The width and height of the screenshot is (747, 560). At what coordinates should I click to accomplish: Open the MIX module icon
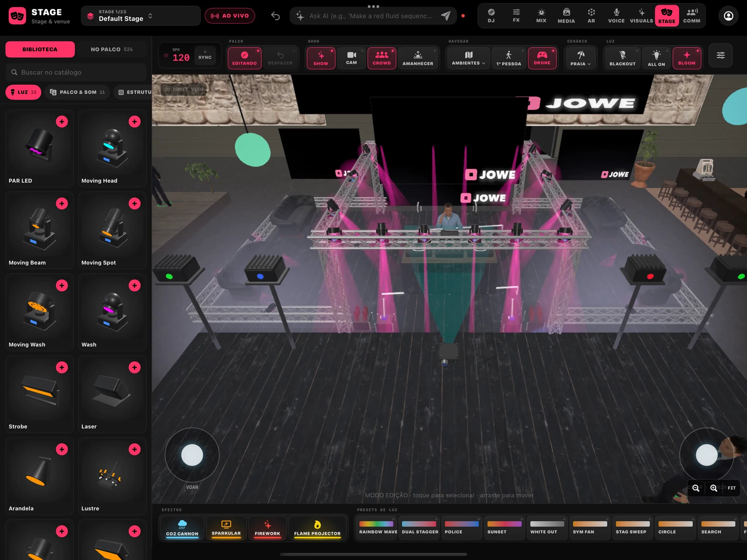(x=541, y=16)
